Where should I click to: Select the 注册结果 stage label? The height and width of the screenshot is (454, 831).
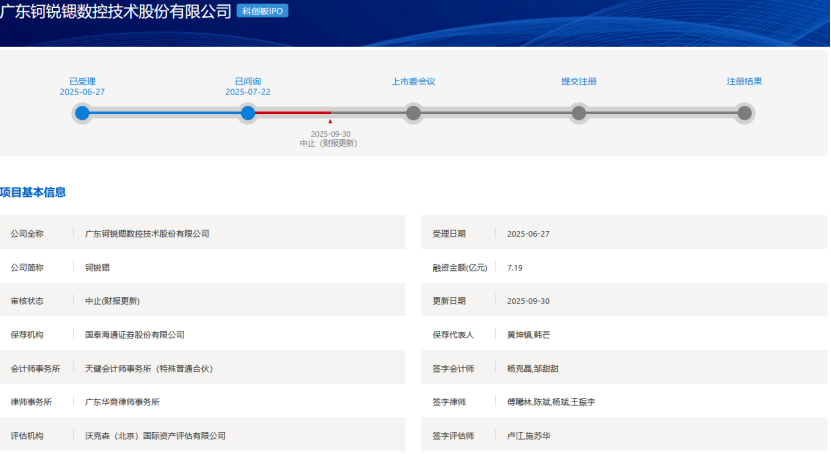[744, 81]
